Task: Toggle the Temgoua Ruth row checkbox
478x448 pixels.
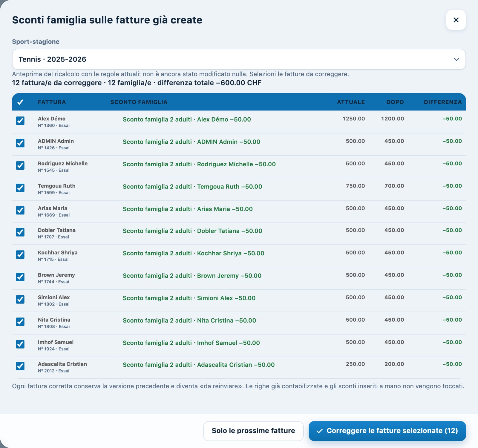Action: (20, 188)
